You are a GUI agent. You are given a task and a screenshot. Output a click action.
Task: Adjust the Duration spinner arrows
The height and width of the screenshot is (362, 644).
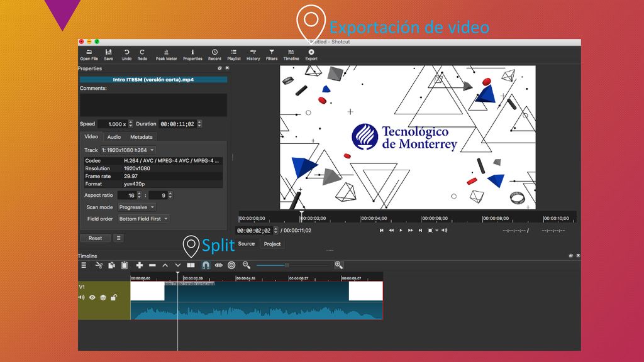pos(199,124)
